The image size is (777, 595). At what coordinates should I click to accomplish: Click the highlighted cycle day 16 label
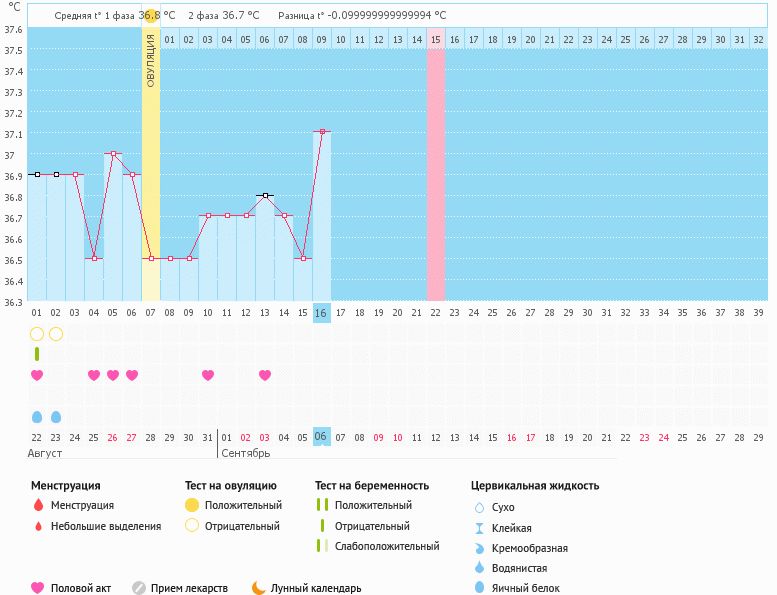(321, 313)
